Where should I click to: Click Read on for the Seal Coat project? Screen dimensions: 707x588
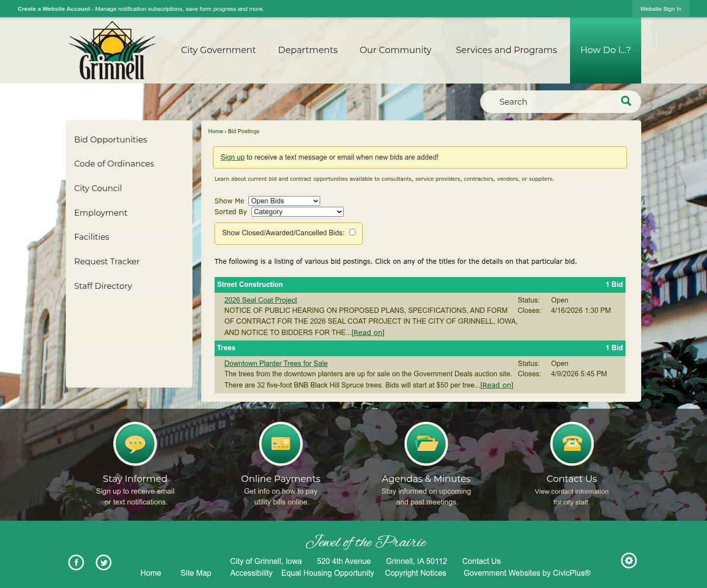pos(367,332)
